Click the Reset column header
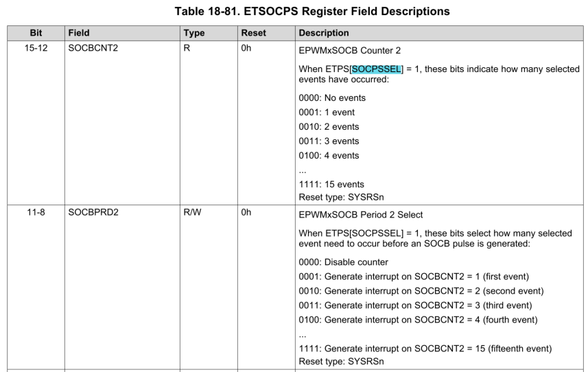 pos(253,33)
